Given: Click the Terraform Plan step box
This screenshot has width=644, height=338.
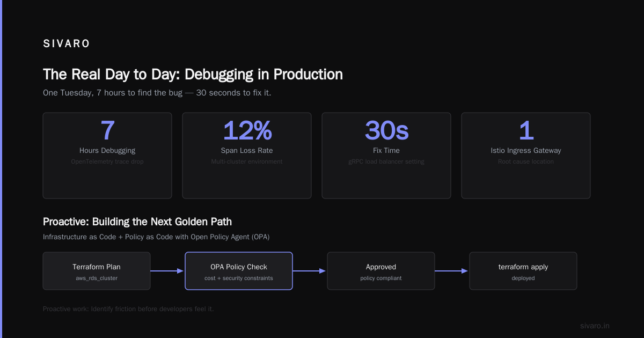Looking at the screenshot, I should [x=97, y=271].
